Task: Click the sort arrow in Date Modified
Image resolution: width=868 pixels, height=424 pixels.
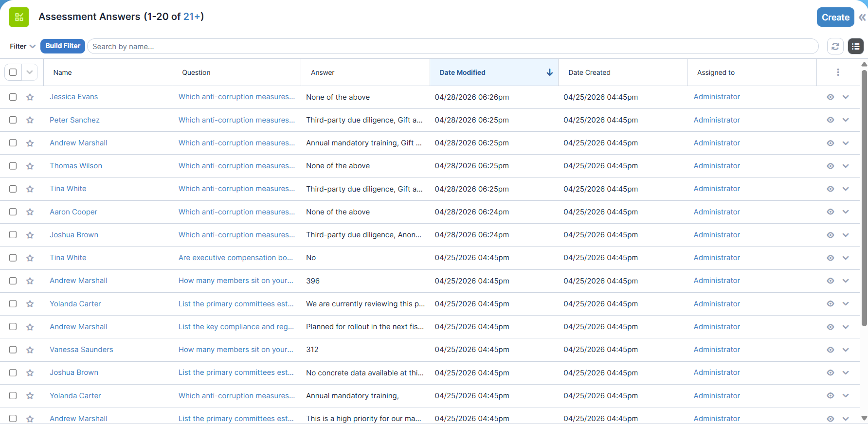Action: point(550,72)
